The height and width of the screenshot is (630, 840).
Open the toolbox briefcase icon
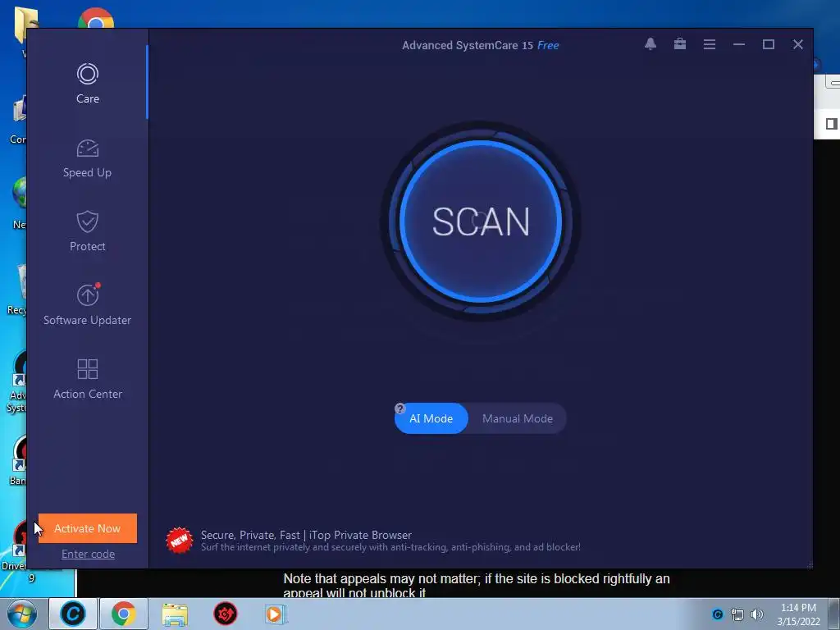tap(680, 44)
